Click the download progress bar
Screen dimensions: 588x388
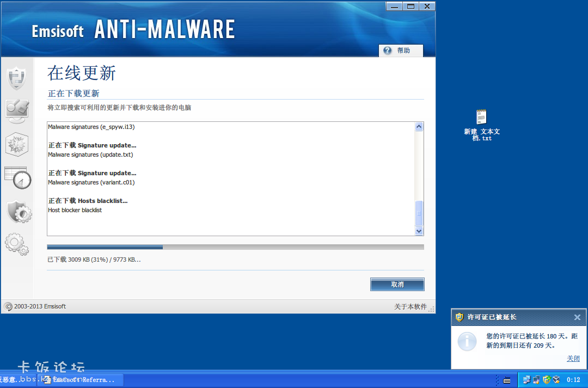[236, 247]
